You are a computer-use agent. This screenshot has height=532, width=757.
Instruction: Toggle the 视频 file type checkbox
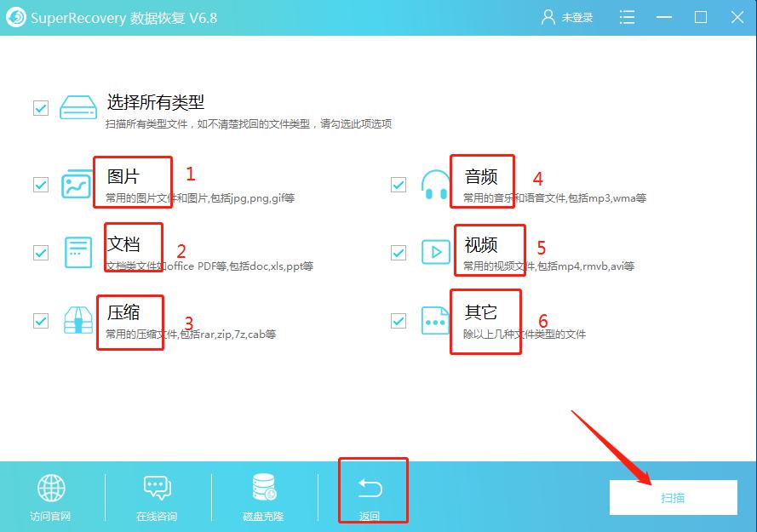point(398,251)
